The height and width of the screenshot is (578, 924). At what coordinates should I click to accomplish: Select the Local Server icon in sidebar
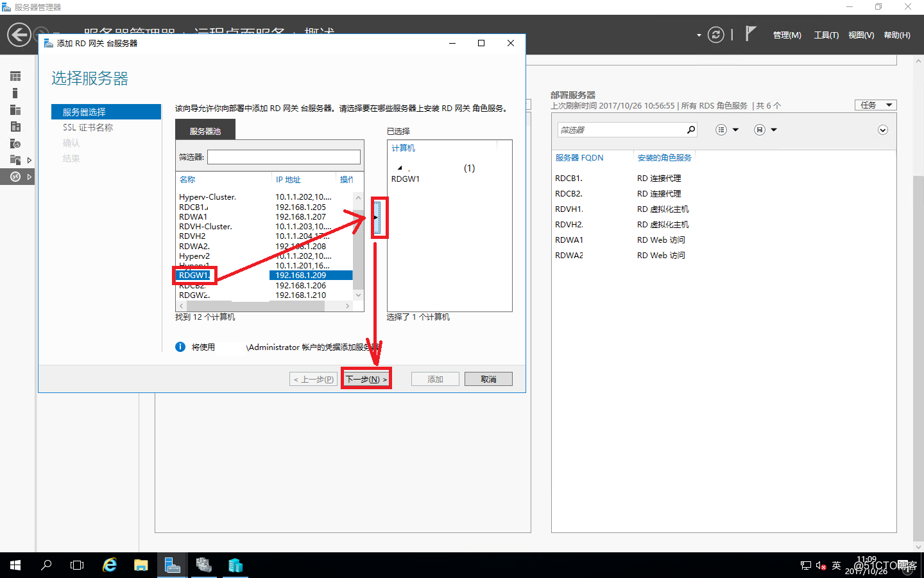tap(15, 93)
